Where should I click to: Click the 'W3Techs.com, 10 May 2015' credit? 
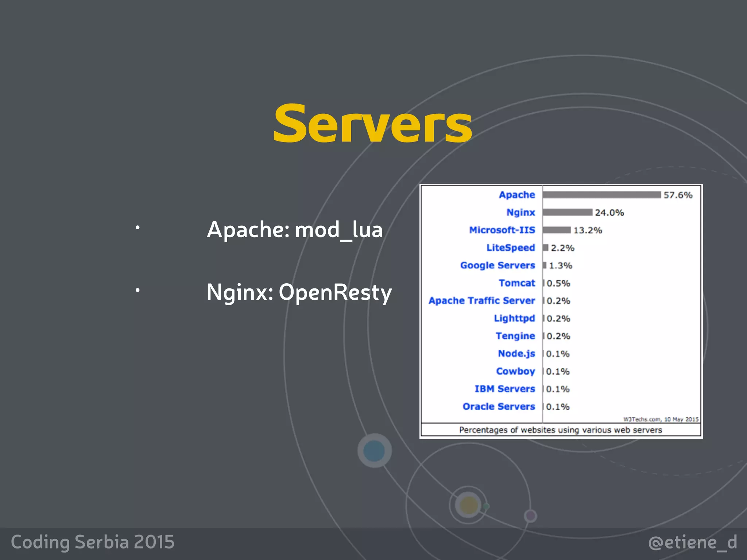(x=661, y=419)
